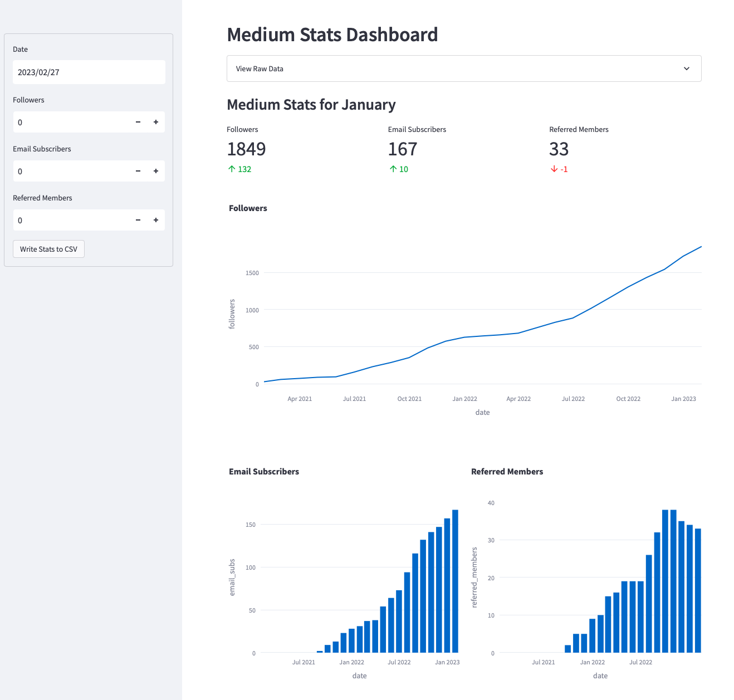Select the Email Subscribers number field
The height and width of the screenshot is (700, 734).
70,171
